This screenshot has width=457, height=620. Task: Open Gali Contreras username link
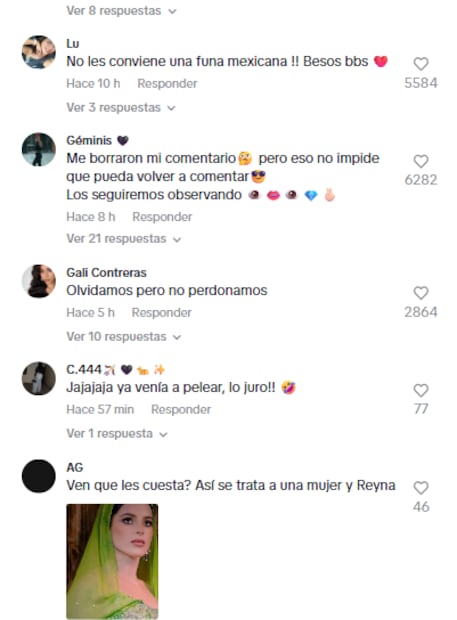tap(106, 272)
